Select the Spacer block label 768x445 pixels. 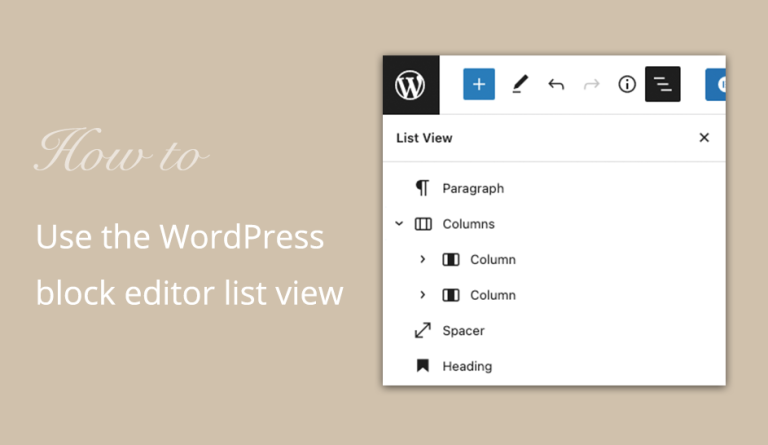[x=463, y=331]
